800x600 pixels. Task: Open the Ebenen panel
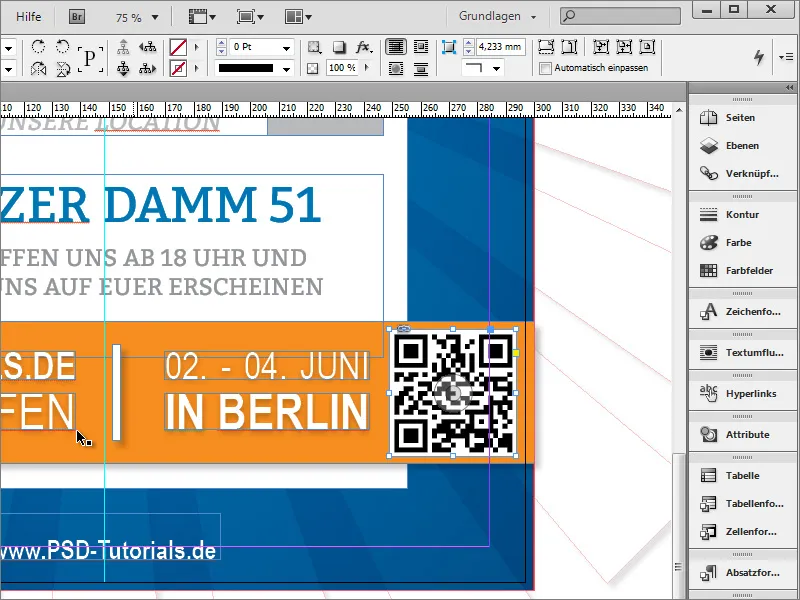coord(742,146)
